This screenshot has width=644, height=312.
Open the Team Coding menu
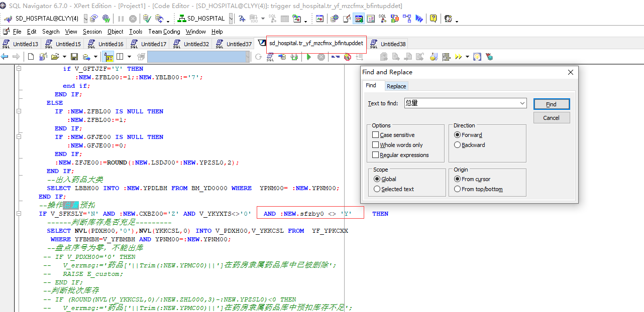[164, 32]
